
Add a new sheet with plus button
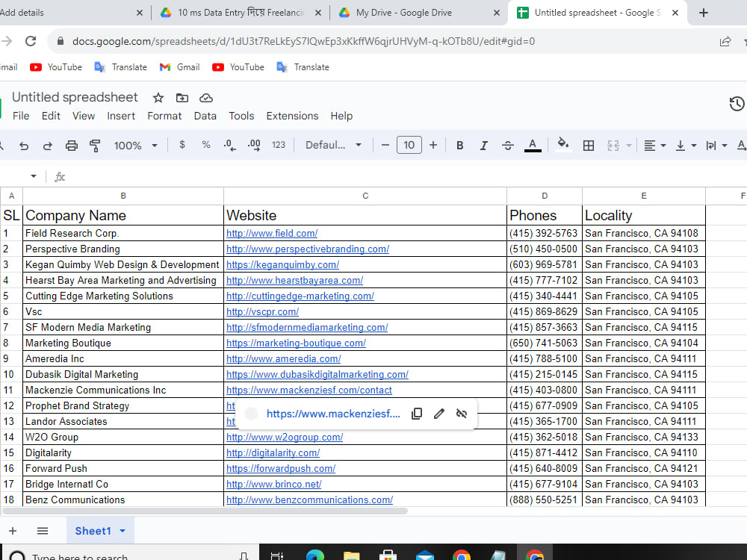[x=13, y=530]
